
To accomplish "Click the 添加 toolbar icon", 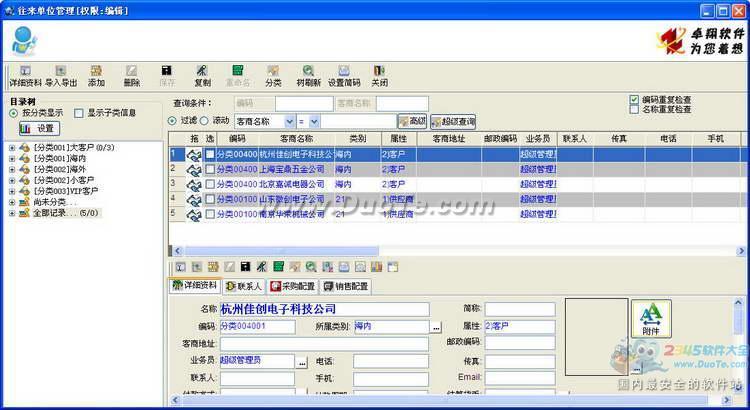I will (x=96, y=75).
